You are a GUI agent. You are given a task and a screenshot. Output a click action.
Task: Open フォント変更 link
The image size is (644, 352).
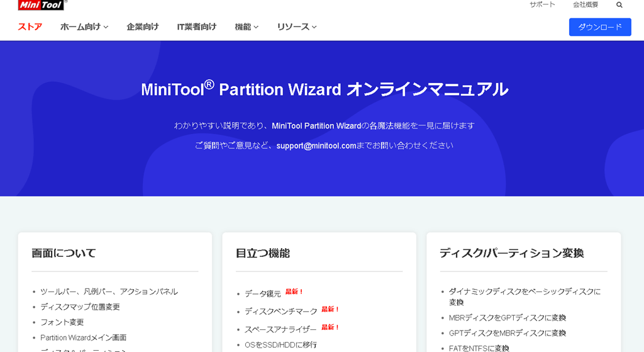tap(62, 322)
